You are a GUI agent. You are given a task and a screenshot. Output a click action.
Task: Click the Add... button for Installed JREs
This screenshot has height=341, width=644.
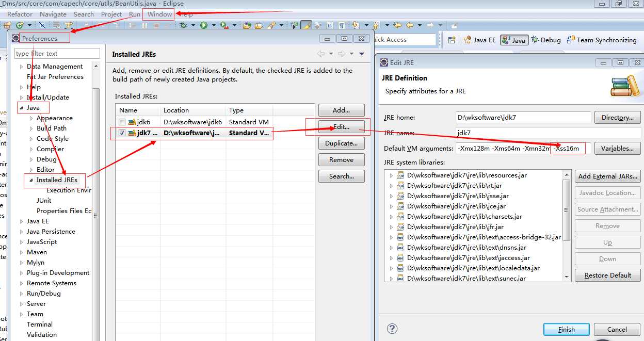pyautogui.click(x=341, y=110)
